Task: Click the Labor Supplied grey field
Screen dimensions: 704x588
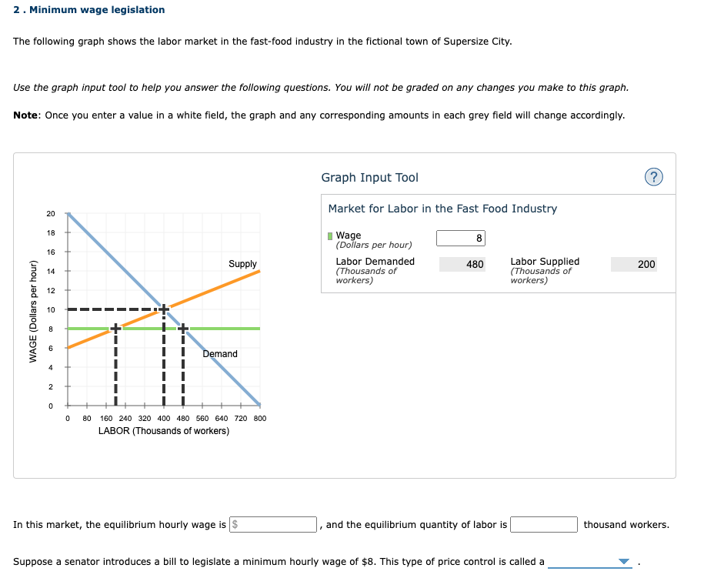Action: 633,264
